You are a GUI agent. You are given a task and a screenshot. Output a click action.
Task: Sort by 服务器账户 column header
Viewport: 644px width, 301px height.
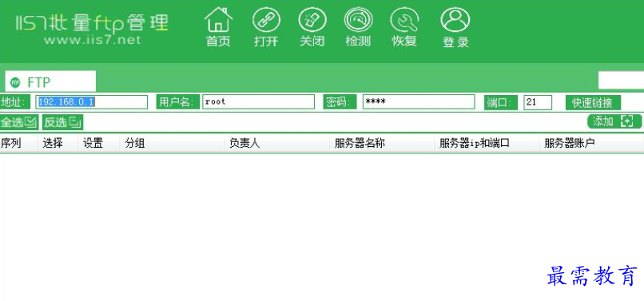591,143
